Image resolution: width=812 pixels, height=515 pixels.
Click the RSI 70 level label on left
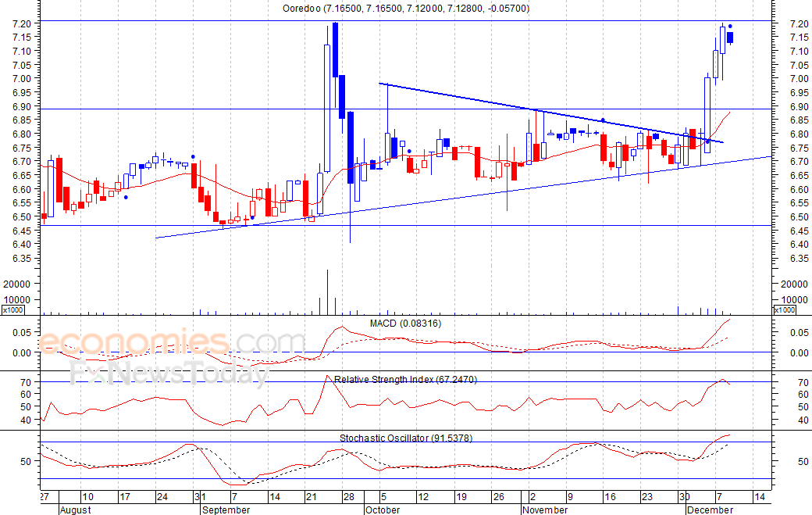(x=27, y=382)
